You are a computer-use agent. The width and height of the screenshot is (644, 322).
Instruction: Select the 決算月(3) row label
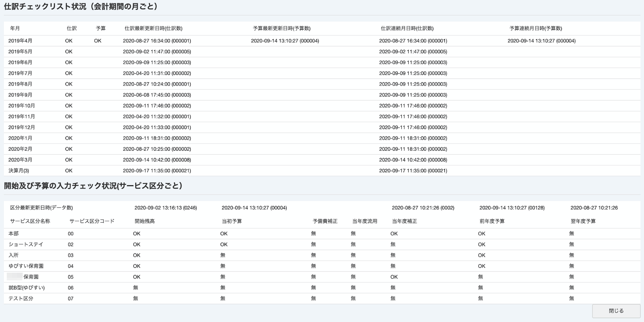(19, 171)
